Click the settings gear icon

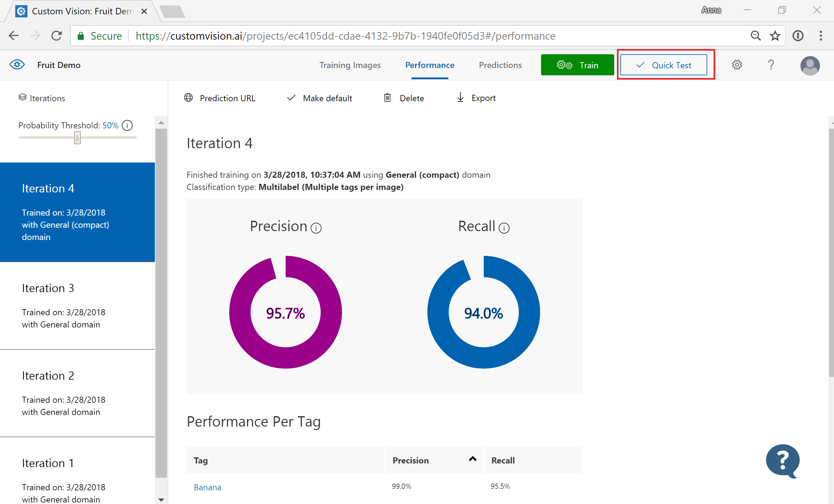tap(737, 65)
